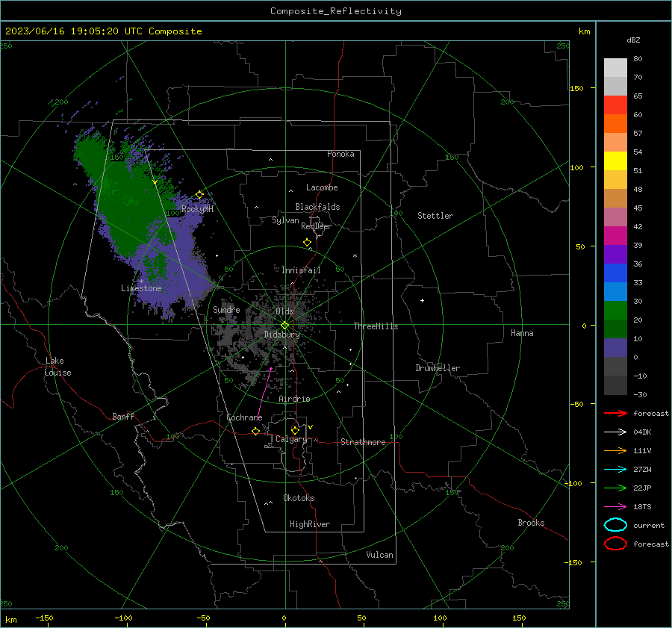
Task: Pick the red 60–65 dBZ swatch
Action: click(x=615, y=105)
